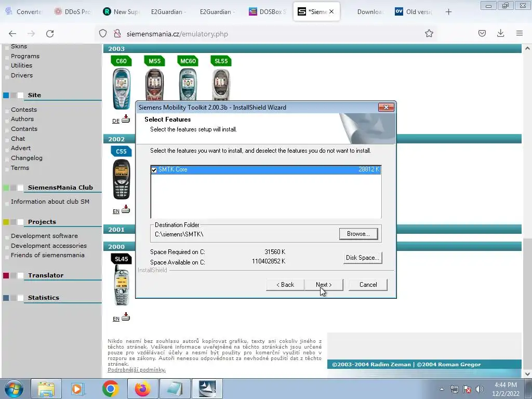The width and height of the screenshot is (532, 399).
Task: Close the InstallShield Wizard dialog
Action: [386, 107]
